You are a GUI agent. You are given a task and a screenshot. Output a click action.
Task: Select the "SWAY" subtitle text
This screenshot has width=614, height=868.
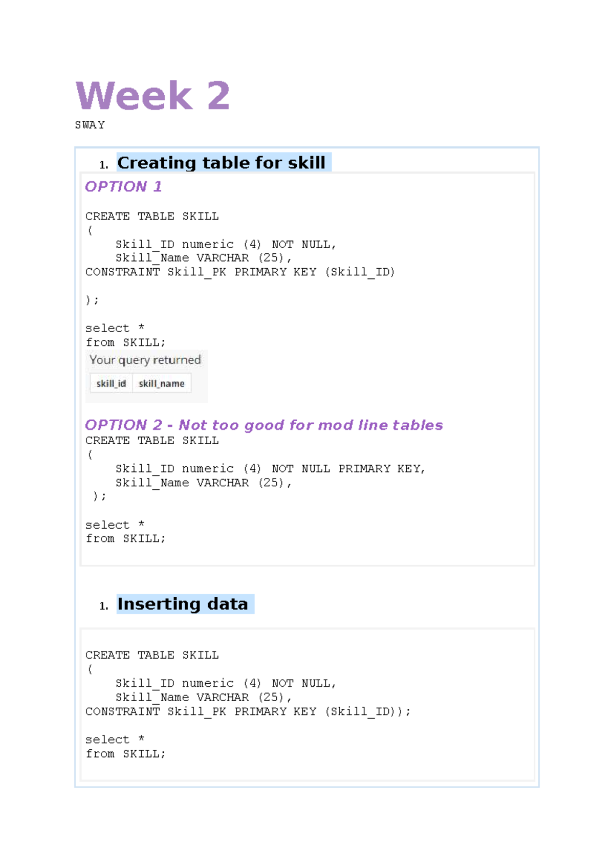[x=90, y=125]
